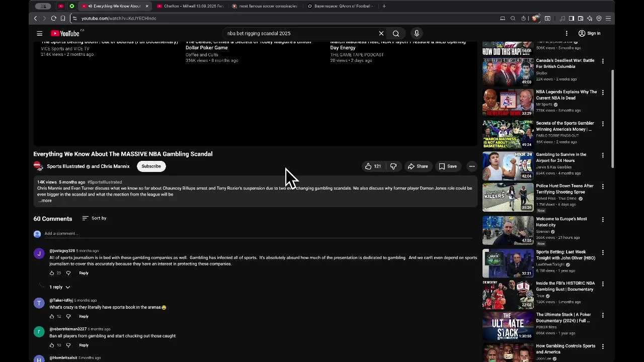644x362 pixels.
Task: Dislike the video with thumbs down
Action: [393, 166]
